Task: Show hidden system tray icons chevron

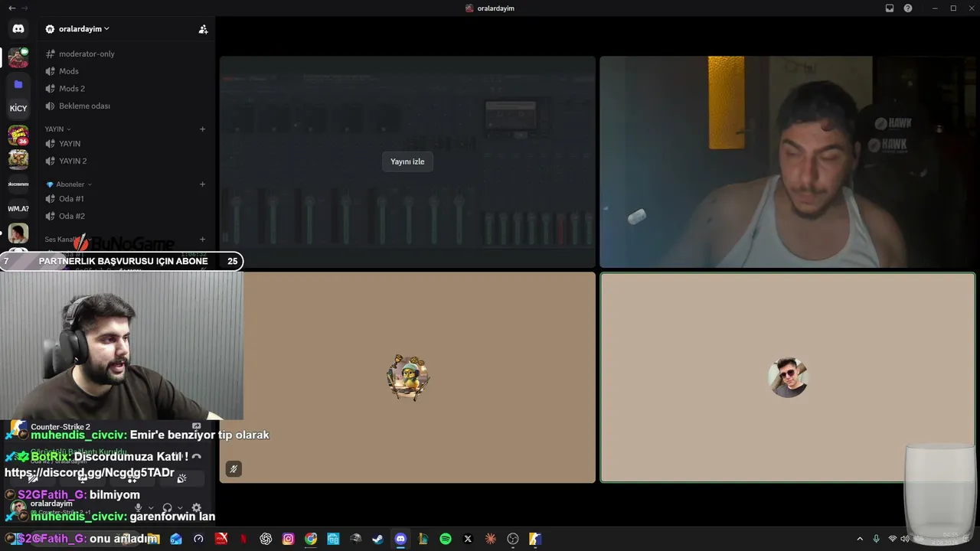Action: tap(860, 539)
